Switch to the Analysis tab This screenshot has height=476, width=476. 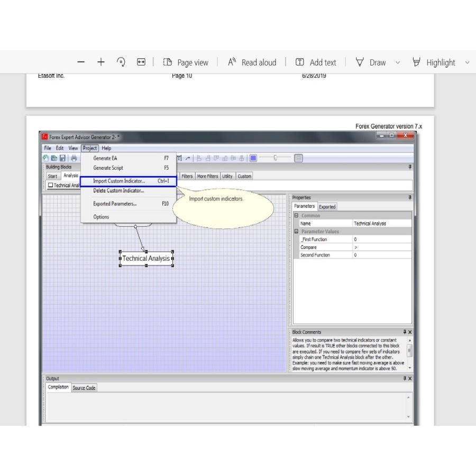[x=71, y=176]
